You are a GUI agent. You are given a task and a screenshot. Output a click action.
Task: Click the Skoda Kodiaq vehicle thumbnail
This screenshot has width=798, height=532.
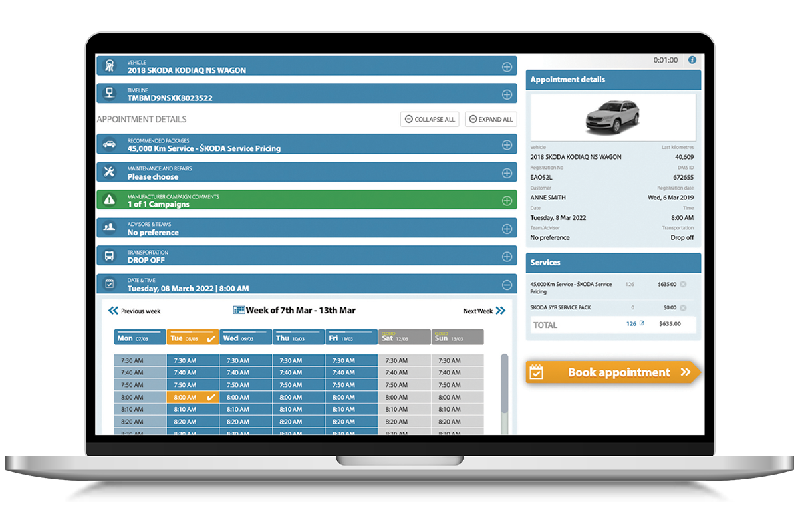(x=612, y=116)
